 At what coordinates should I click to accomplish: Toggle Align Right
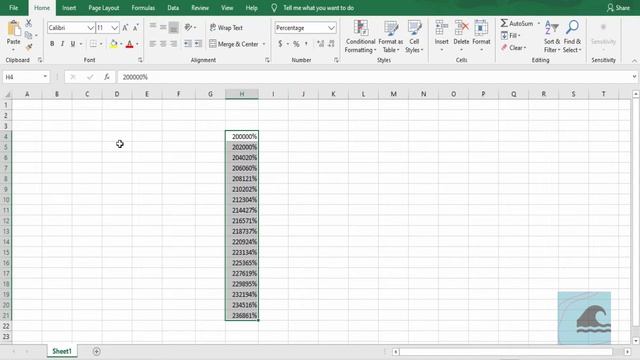click(173, 44)
